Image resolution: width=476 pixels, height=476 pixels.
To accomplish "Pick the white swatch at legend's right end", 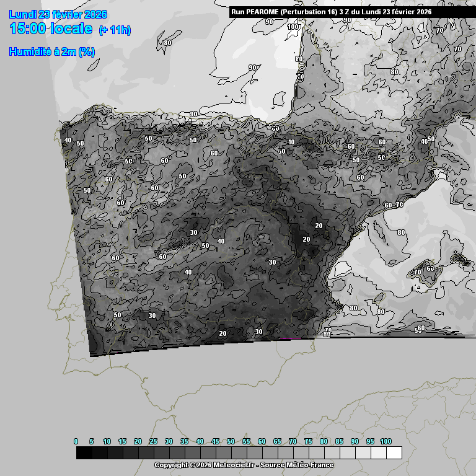I will 394,453.
